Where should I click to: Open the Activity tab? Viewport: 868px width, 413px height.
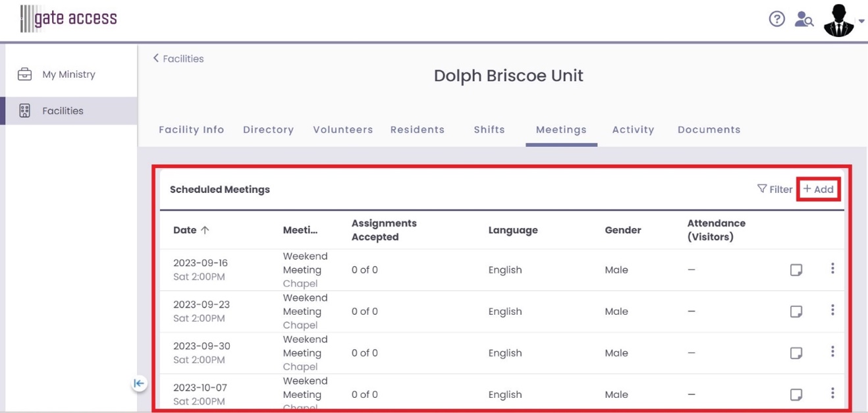[633, 130]
